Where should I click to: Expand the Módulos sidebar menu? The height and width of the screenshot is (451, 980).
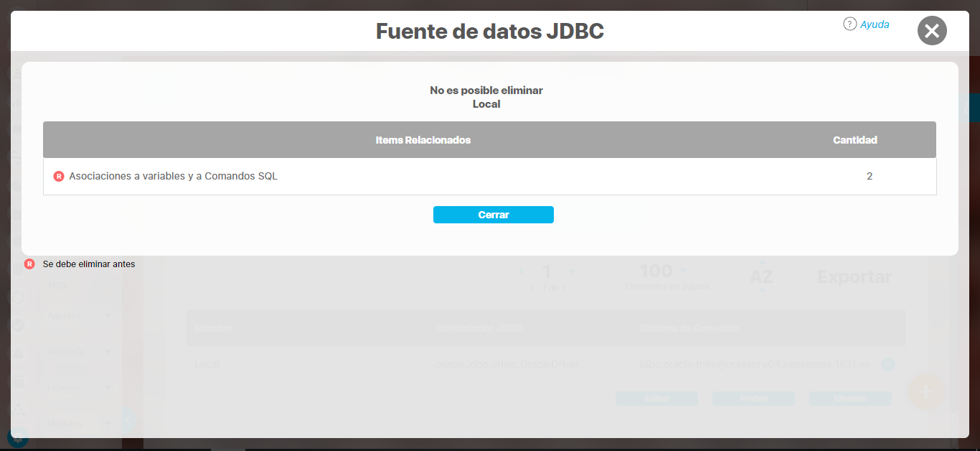click(x=108, y=423)
